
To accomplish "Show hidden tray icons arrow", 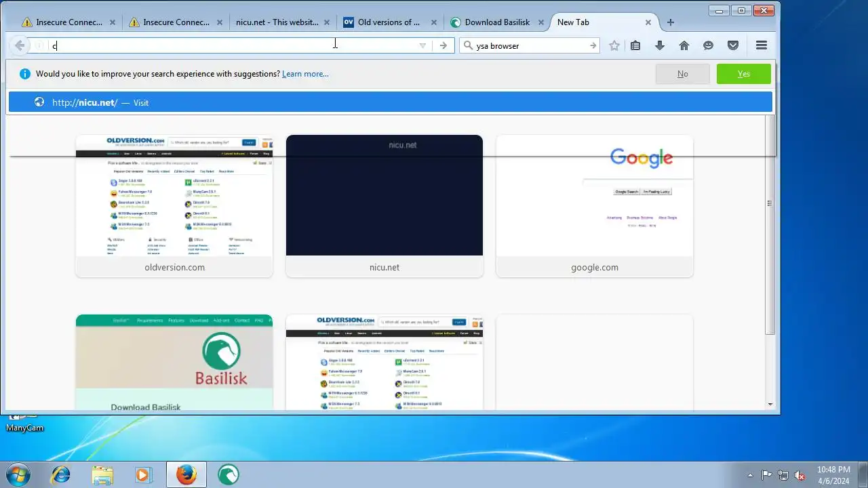I will 750,475.
